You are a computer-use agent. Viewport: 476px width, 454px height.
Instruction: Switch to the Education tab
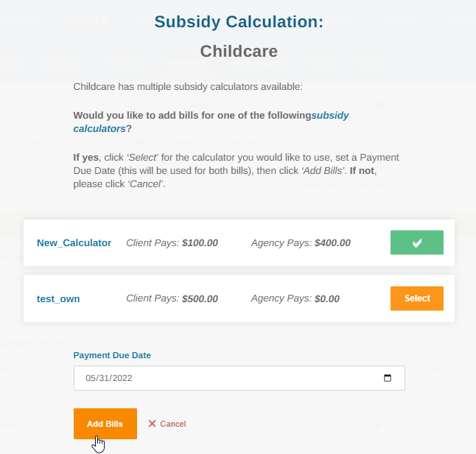click(x=63, y=63)
